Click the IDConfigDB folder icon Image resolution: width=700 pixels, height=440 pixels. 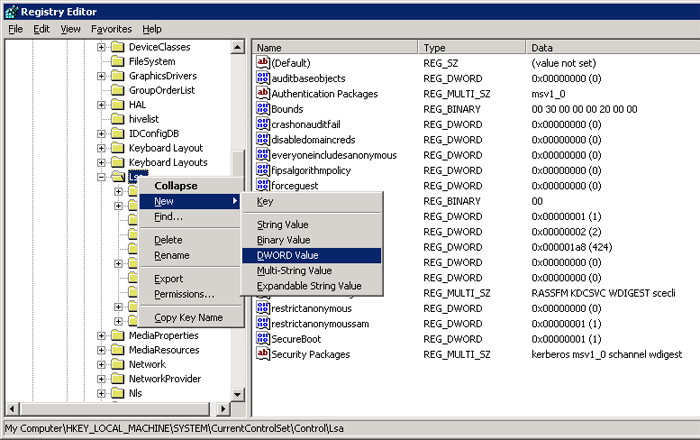point(117,133)
